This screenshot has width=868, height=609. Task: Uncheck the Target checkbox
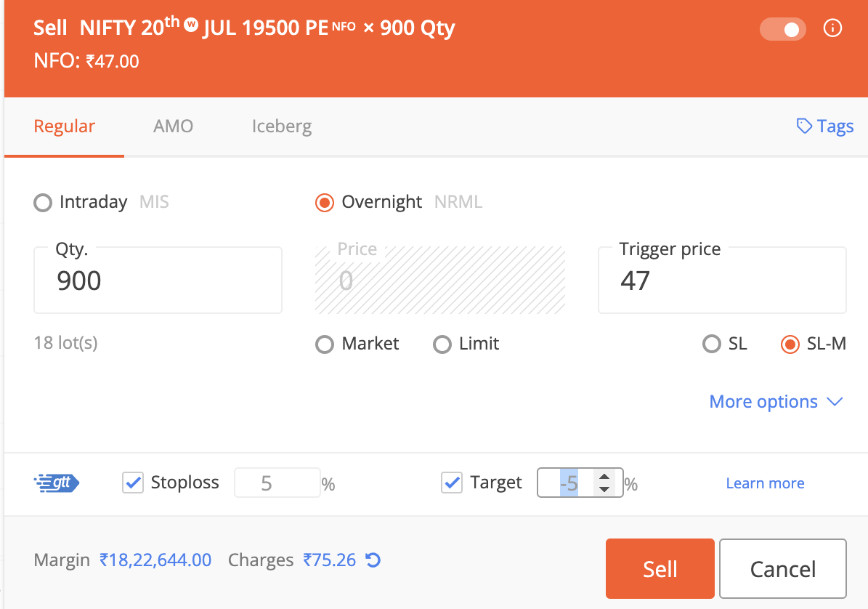(452, 483)
